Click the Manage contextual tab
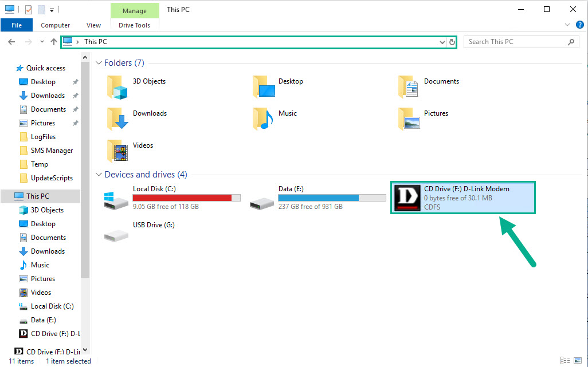This screenshot has height=367, width=588. coord(135,11)
